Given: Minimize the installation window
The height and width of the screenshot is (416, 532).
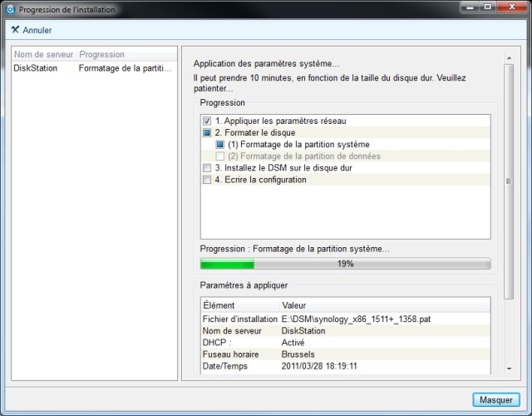Looking at the screenshot, I should coord(470,7).
